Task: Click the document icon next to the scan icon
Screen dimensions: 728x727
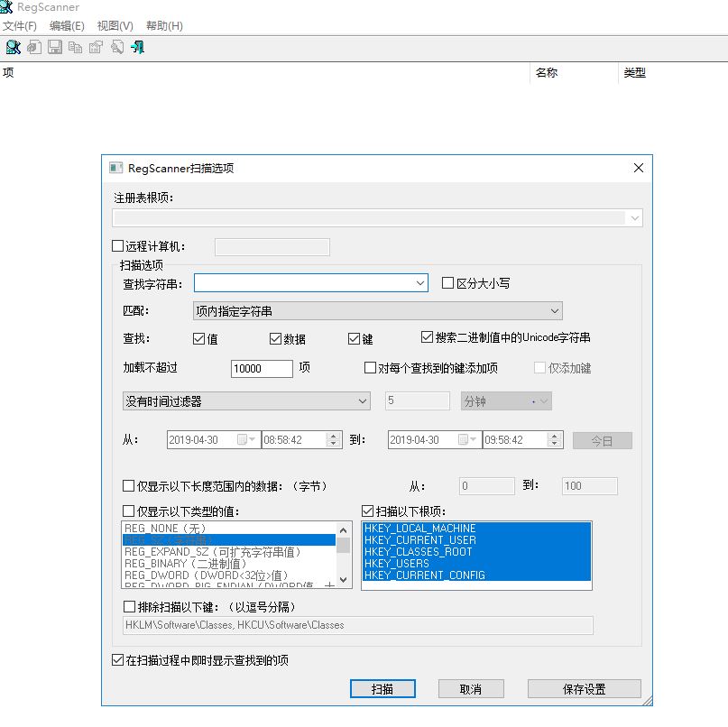Action: [33, 47]
